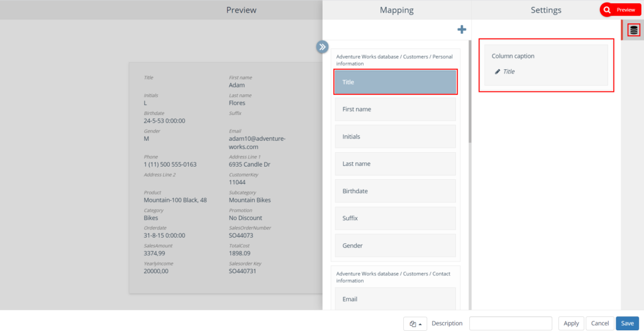Viewport: 644px width, 334px height.
Task: Click the pencil icon beside Title caption
Action: click(x=498, y=72)
